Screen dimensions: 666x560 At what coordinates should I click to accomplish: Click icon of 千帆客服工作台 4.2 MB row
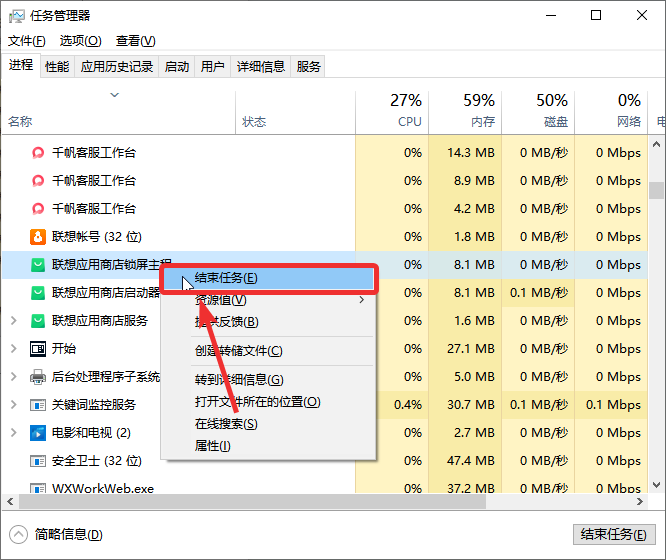[x=38, y=209]
